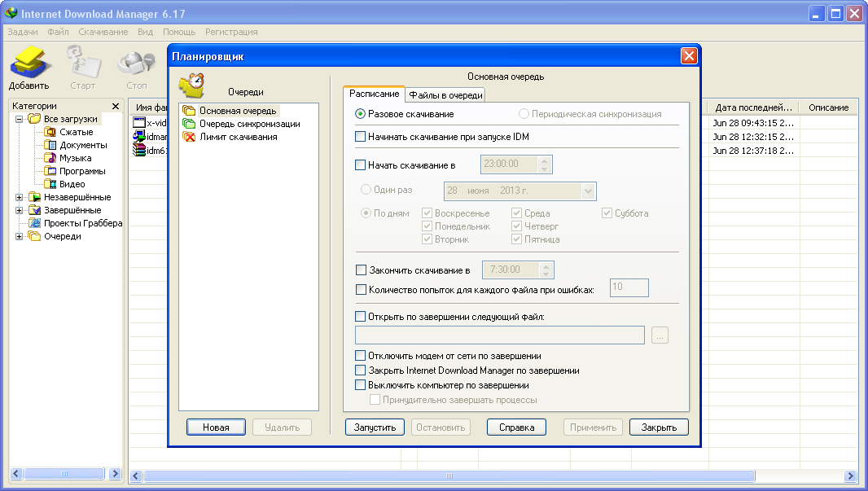Select Основная очередь queue icon
868x491 pixels.
click(x=189, y=111)
